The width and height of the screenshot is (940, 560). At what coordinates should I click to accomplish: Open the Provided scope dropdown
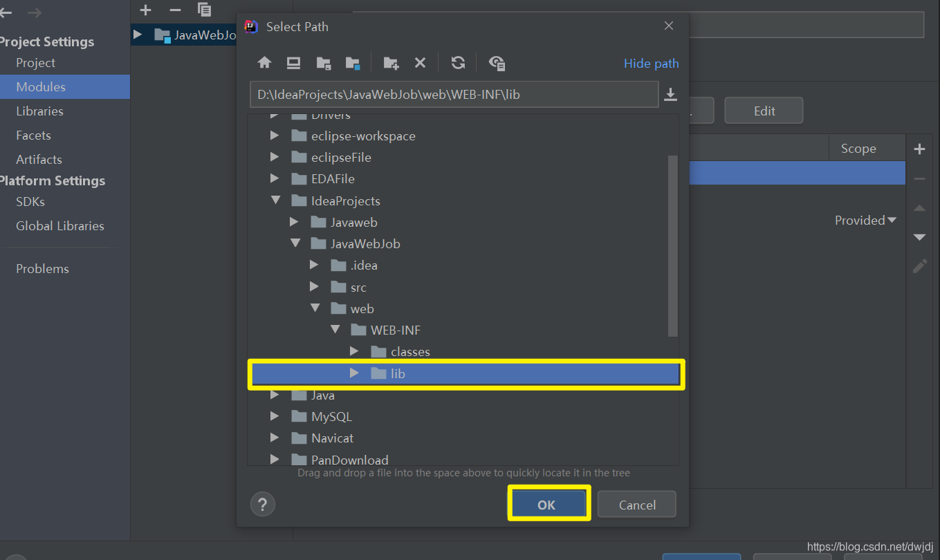click(x=865, y=220)
